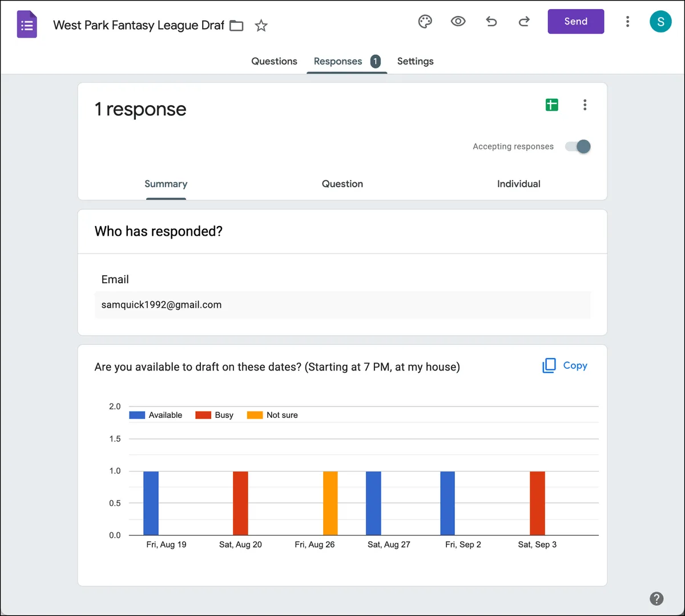Click the red bar for Sat, Aug 20

(x=240, y=503)
